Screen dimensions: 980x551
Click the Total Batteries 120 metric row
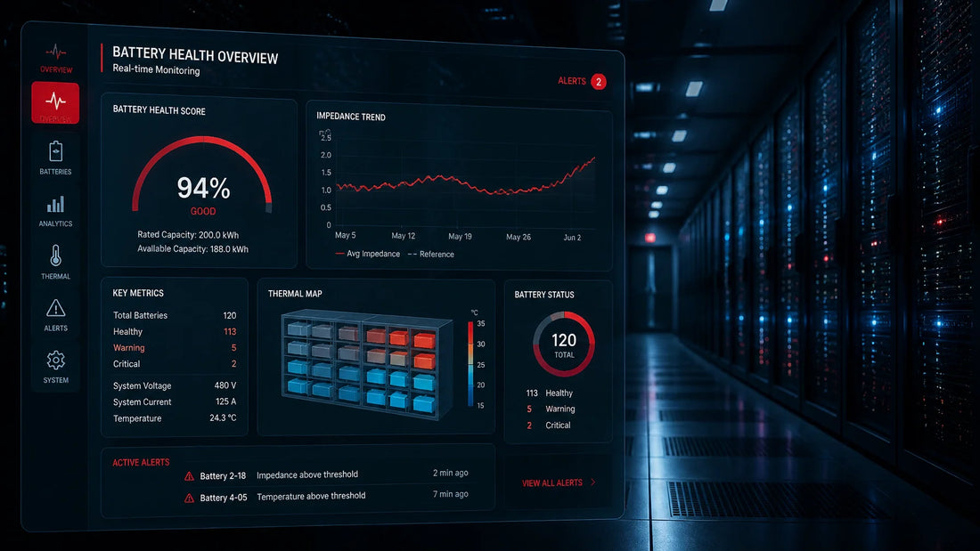coord(175,315)
